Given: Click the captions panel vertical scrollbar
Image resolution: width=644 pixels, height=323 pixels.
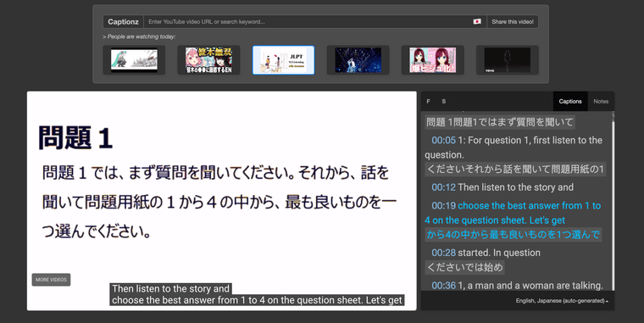Looking at the screenshot, I should tap(613, 201).
